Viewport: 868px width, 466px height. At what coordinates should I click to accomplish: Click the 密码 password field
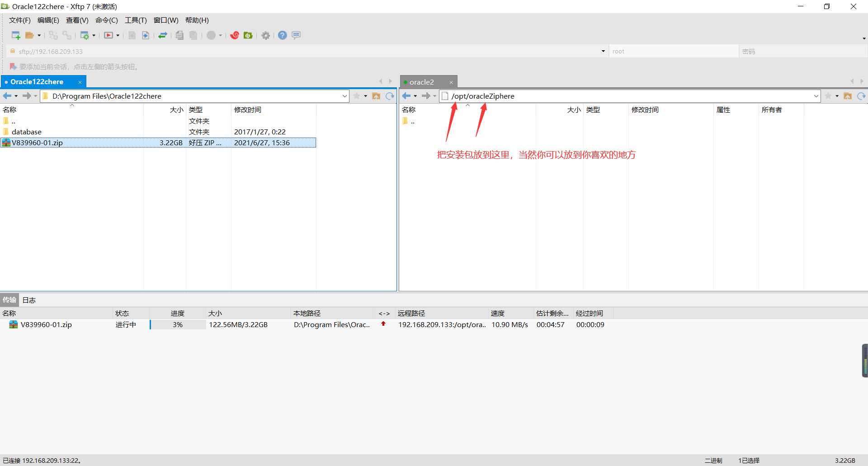click(x=803, y=51)
